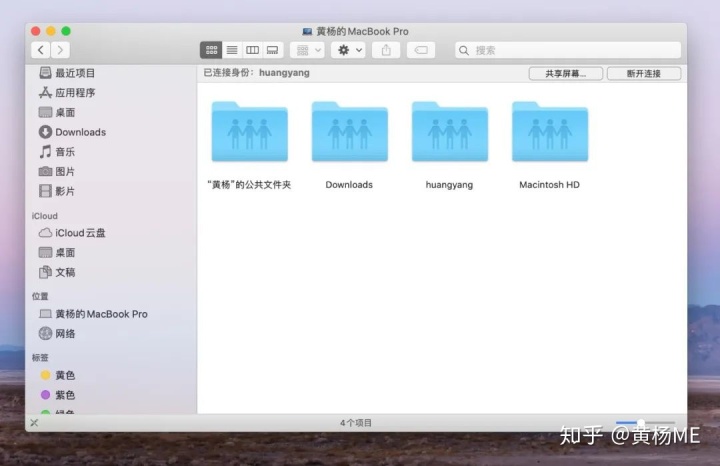Click the MacBook icon in the title bar

pos(307,32)
